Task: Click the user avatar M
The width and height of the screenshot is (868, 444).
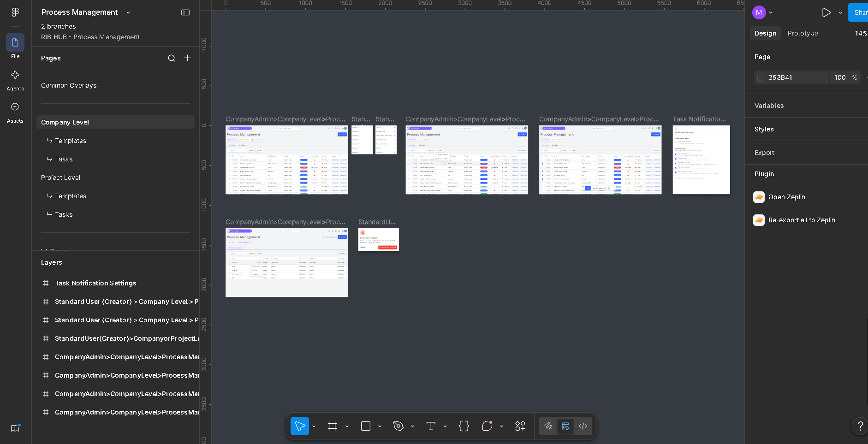Action: click(759, 12)
